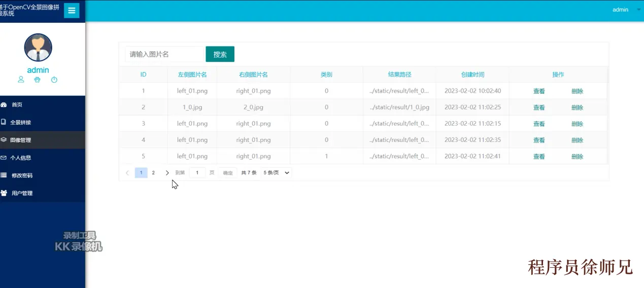
Task: Click 删除 for row ID 1
Action: point(577,91)
